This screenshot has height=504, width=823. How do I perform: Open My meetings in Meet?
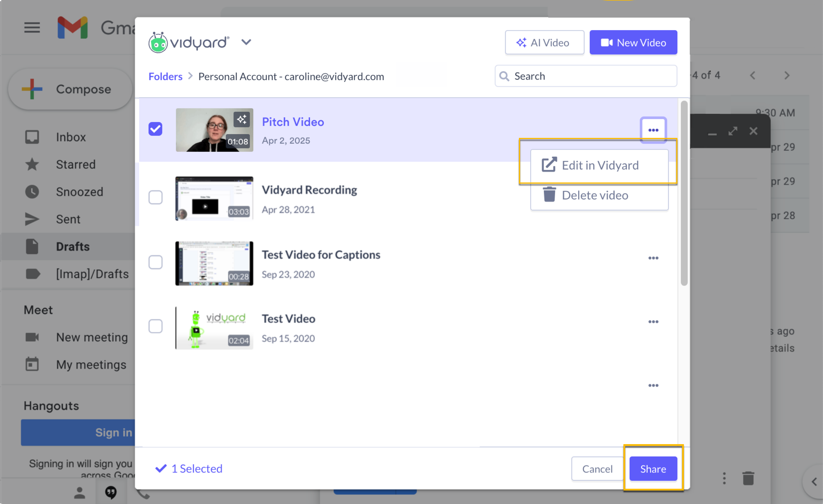click(91, 365)
